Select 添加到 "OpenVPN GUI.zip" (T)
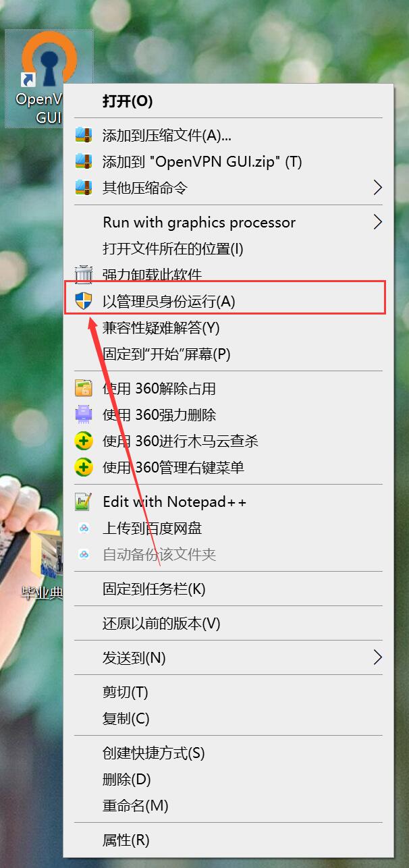 coord(202,161)
